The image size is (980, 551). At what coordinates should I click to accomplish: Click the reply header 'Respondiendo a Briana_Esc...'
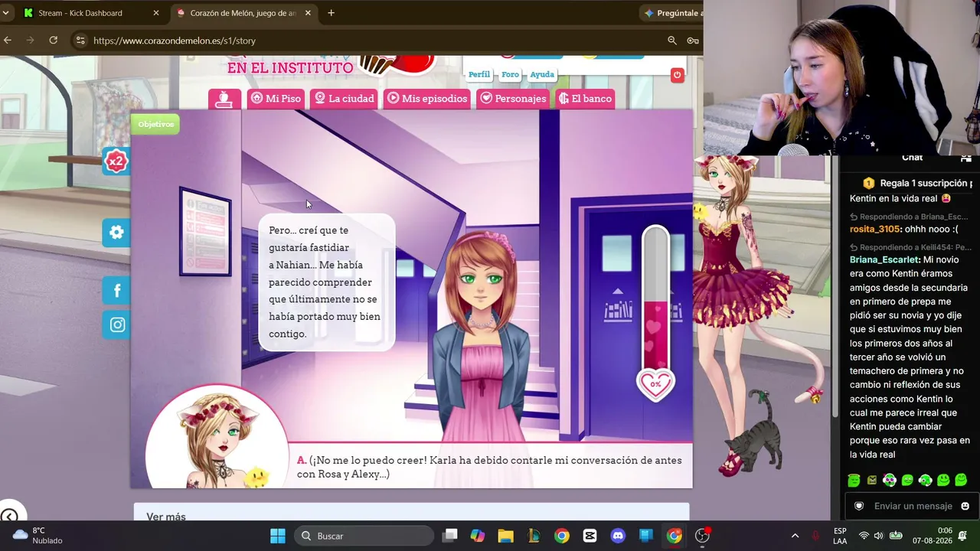pos(909,217)
